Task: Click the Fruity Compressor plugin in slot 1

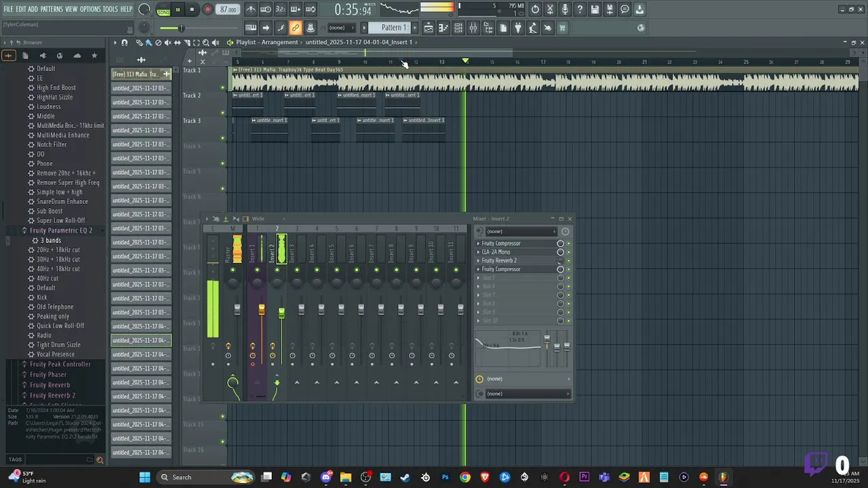Action: tap(501, 243)
